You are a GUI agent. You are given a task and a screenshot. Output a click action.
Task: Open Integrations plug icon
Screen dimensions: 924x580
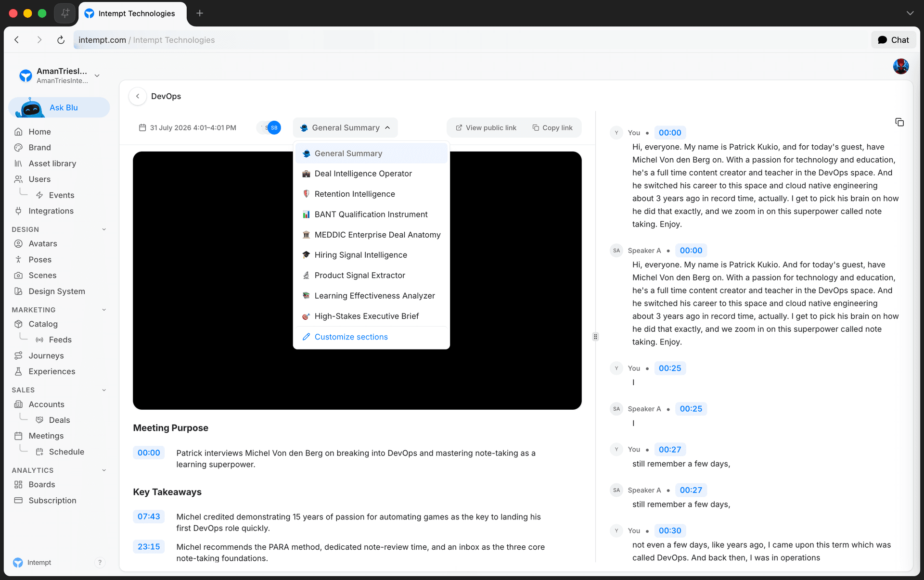(18, 211)
